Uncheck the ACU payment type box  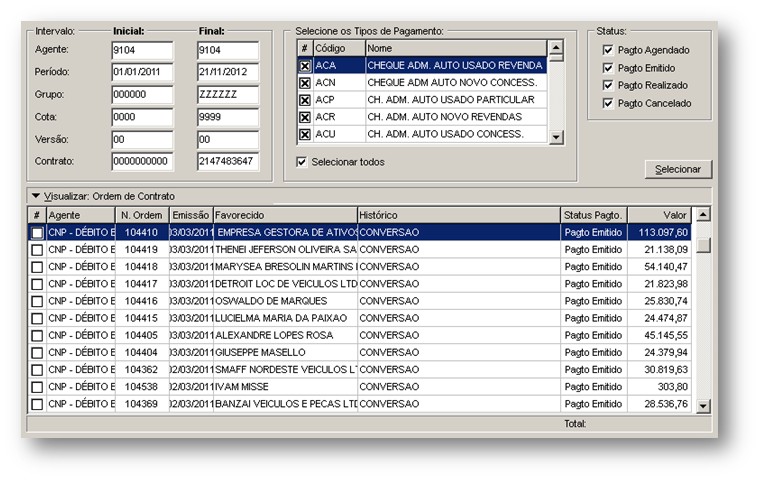tap(305, 134)
